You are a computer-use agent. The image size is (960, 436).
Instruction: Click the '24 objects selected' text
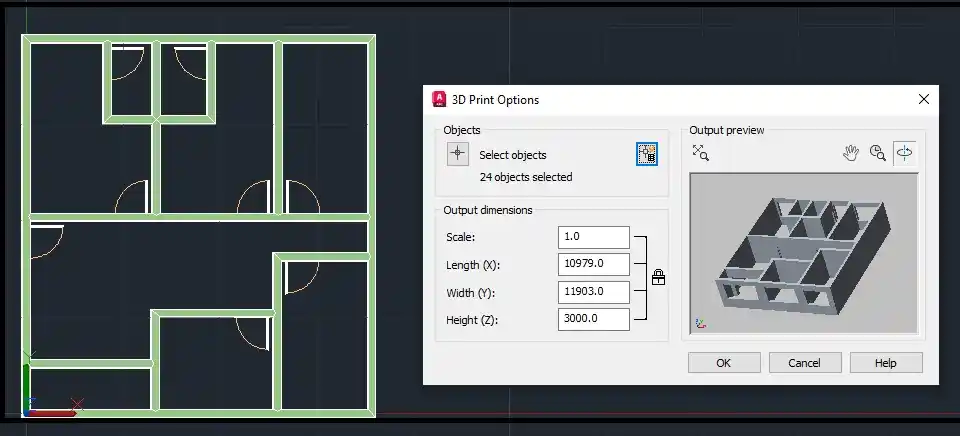point(525,177)
